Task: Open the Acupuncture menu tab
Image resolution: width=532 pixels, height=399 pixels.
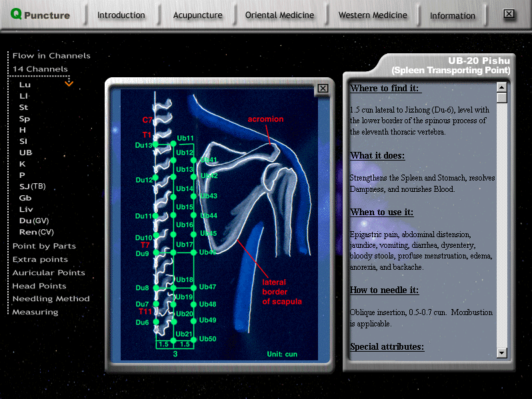Action: point(197,15)
